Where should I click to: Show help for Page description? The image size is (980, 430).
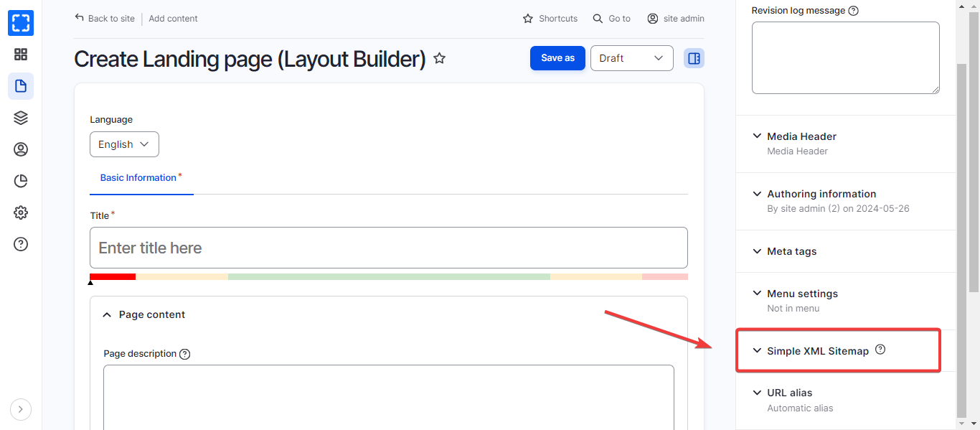(x=184, y=354)
